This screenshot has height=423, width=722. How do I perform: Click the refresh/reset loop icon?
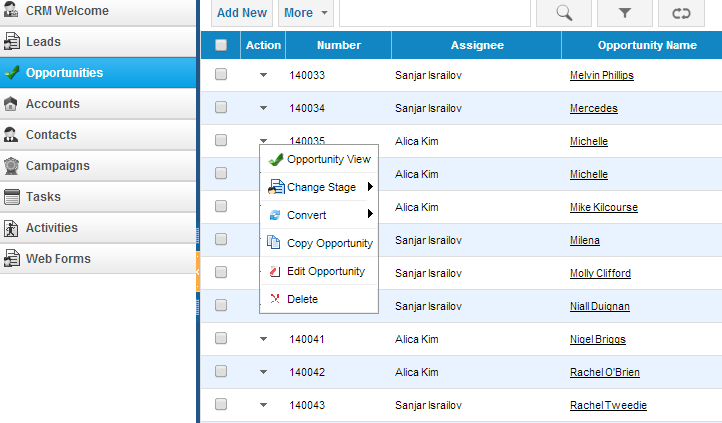(x=681, y=13)
